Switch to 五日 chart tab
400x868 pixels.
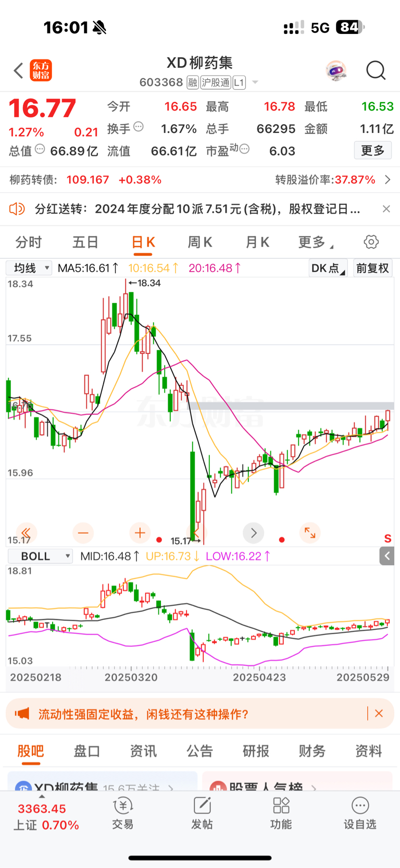click(85, 242)
